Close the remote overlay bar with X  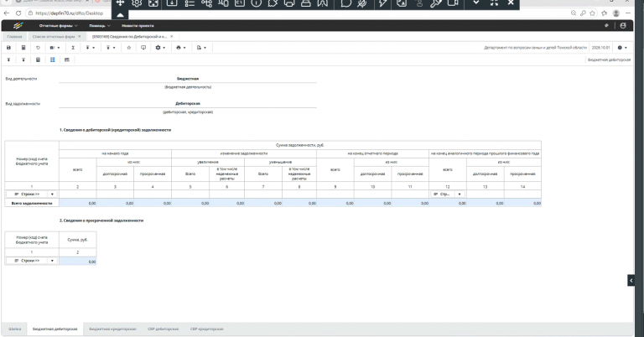pyautogui.click(x=511, y=3)
